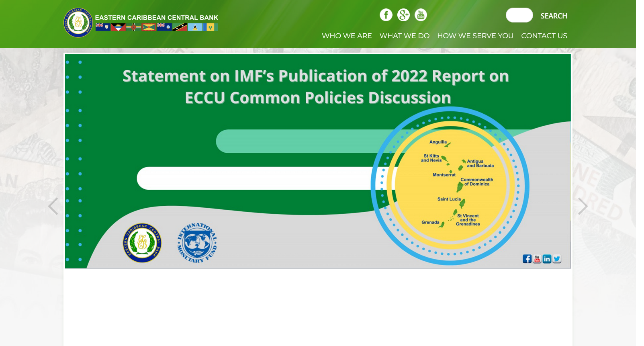Click the ECCB seal on the banner

142,243
